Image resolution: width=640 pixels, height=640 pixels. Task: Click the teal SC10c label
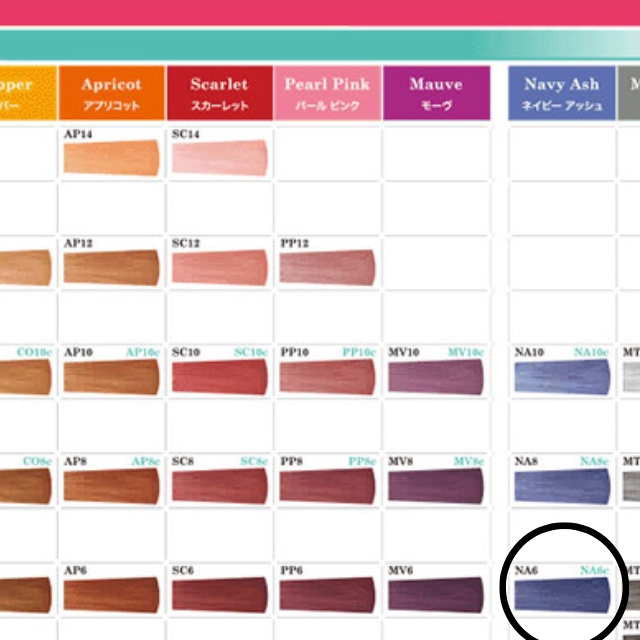[x=250, y=352]
